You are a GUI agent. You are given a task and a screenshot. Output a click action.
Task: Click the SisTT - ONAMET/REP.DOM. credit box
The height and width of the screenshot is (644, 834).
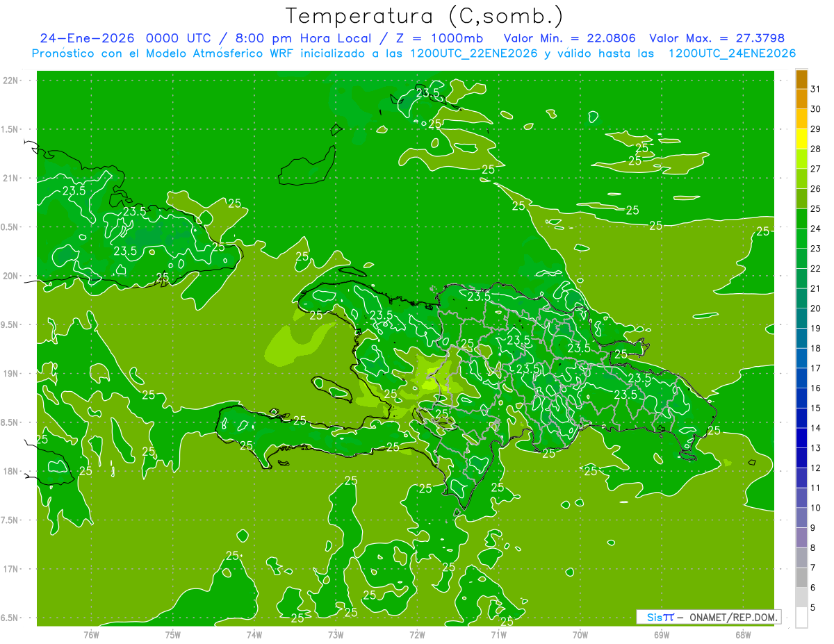tap(708, 617)
